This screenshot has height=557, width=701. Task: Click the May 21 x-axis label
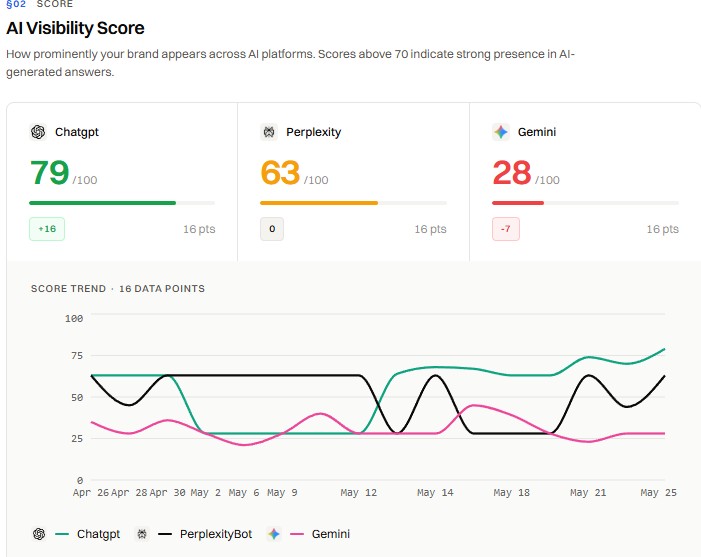pos(588,493)
